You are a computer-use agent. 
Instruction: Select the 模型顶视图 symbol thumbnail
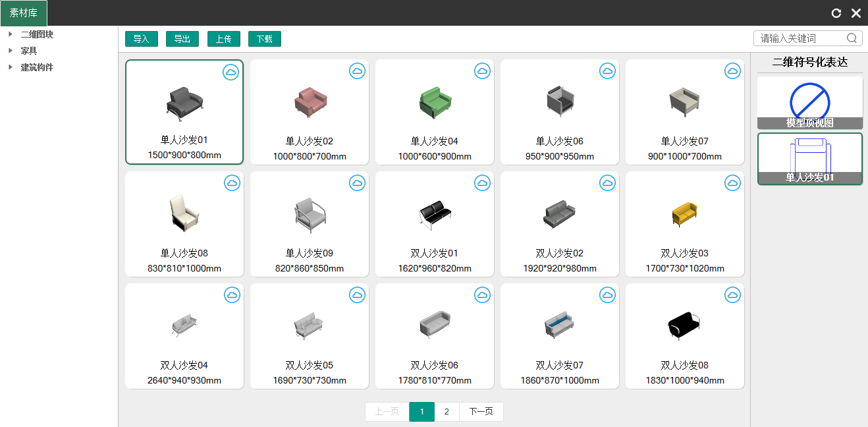pos(809,102)
